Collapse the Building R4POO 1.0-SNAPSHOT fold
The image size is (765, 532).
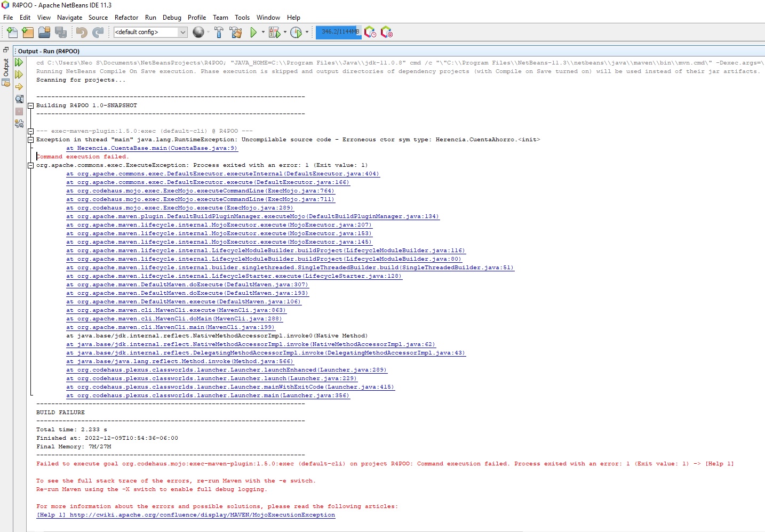pyautogui.click(x=30, y=106)
